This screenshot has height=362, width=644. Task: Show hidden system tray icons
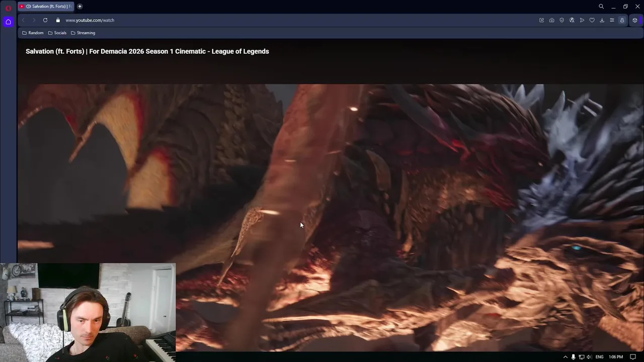click(565, 357)
